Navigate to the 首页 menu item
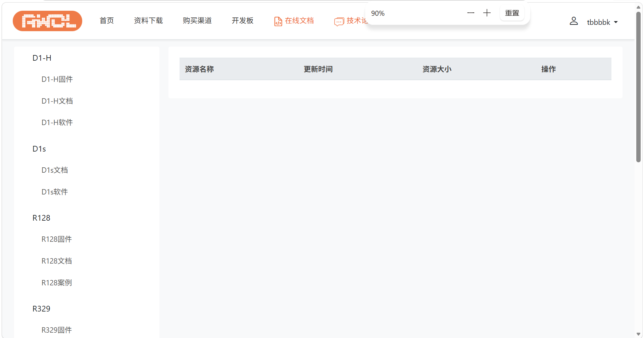This screenshot has width=644, height=338. (106, 20)
